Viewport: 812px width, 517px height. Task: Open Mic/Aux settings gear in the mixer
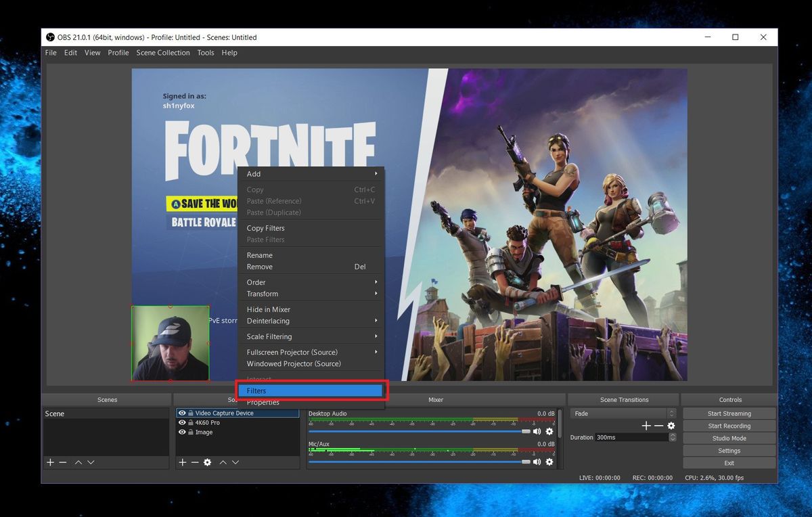pos(549,462)
